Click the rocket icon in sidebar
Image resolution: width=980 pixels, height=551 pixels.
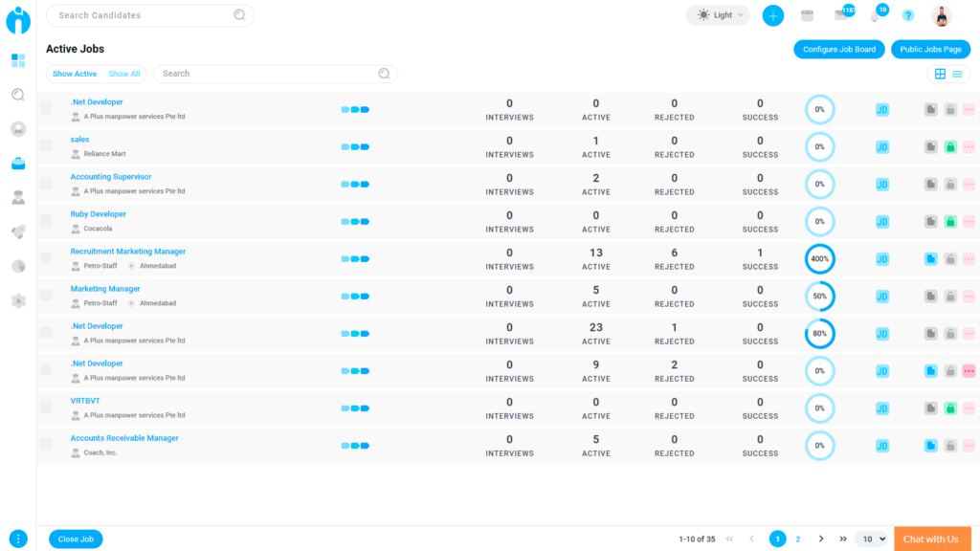point(18,232)
